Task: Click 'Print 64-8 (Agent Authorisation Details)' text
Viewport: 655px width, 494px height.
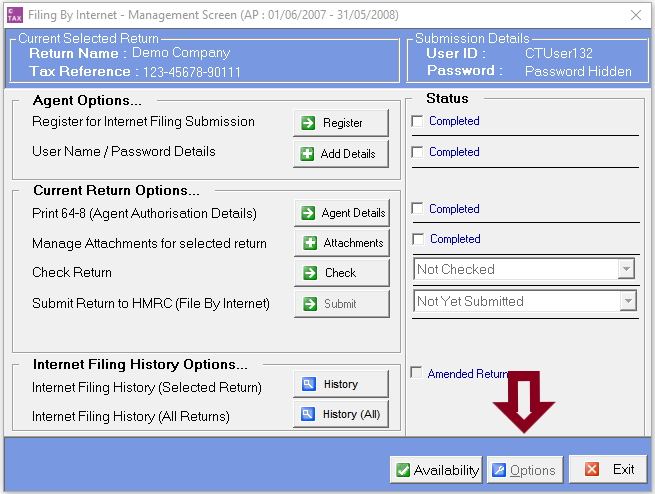Action: point(144,213)
